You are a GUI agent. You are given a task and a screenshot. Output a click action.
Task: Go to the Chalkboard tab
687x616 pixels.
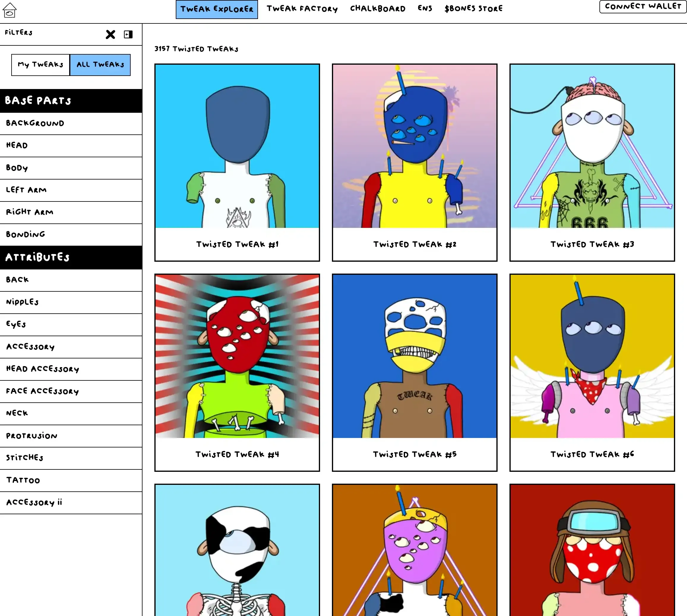point(378,9)
